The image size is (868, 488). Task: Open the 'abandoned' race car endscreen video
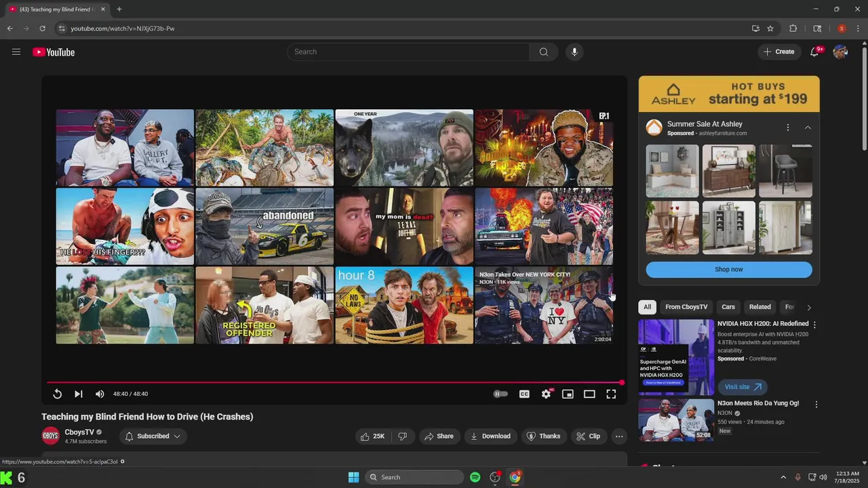point(264,226)
